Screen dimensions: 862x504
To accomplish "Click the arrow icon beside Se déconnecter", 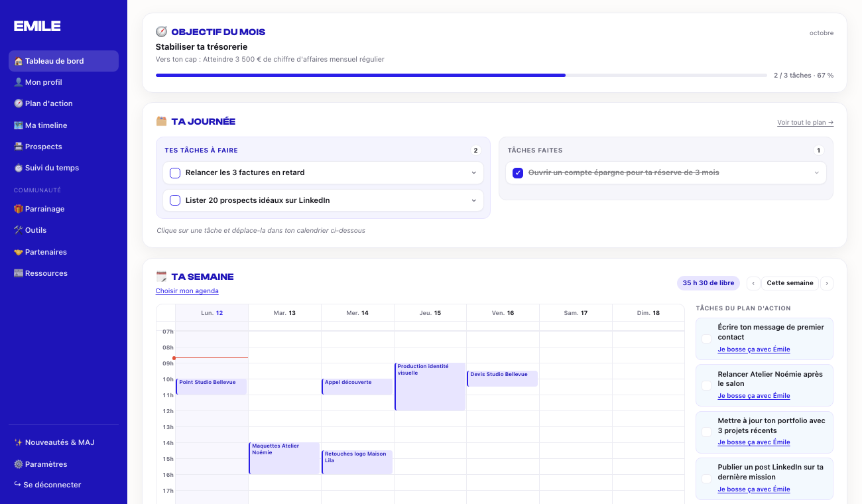I will 18,485.
